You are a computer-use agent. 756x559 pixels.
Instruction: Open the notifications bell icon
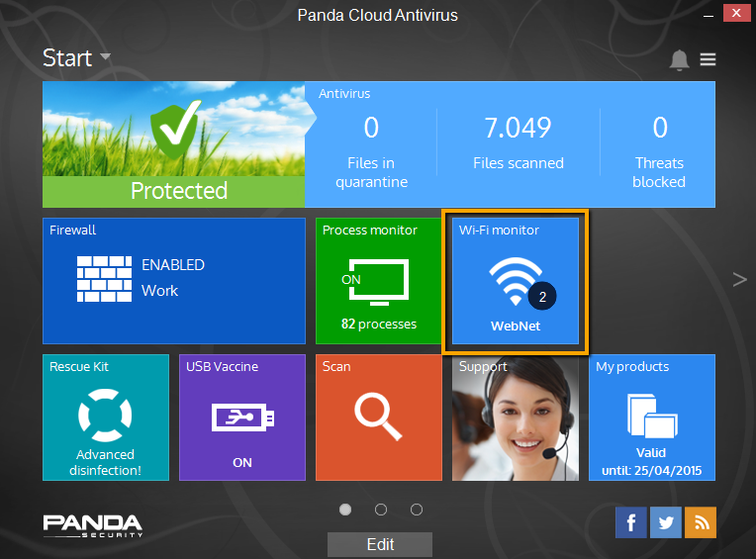680,59
